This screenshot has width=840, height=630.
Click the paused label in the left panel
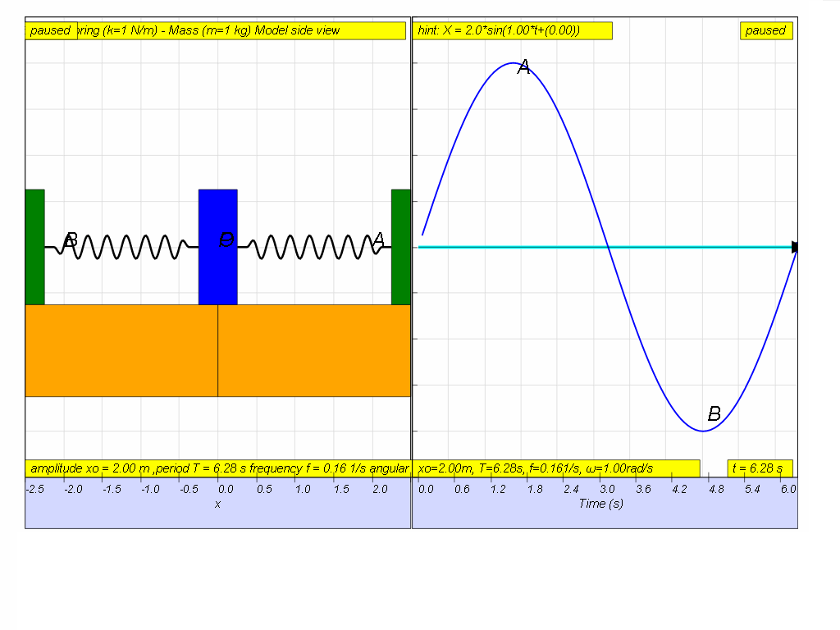[51, 30]
